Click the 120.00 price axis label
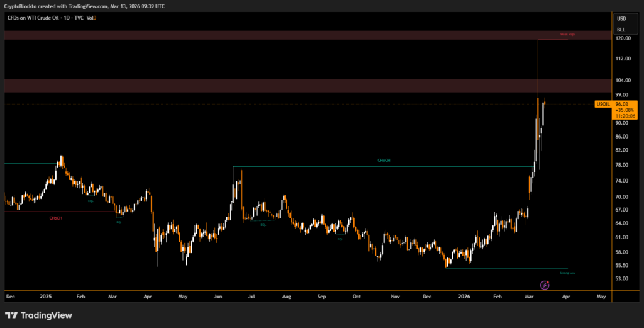This screenshot has height=328, width=644. click(x=623, y=38)
